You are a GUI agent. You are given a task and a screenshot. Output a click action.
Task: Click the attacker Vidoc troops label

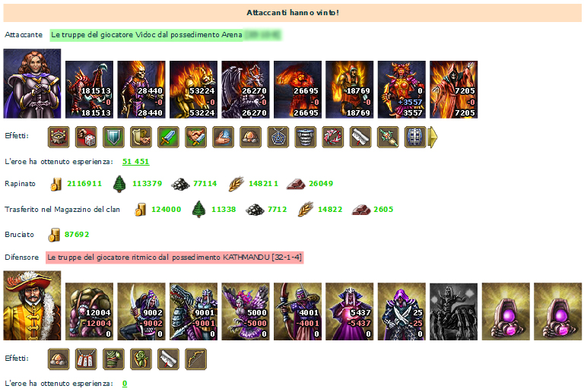coord(166,35)
